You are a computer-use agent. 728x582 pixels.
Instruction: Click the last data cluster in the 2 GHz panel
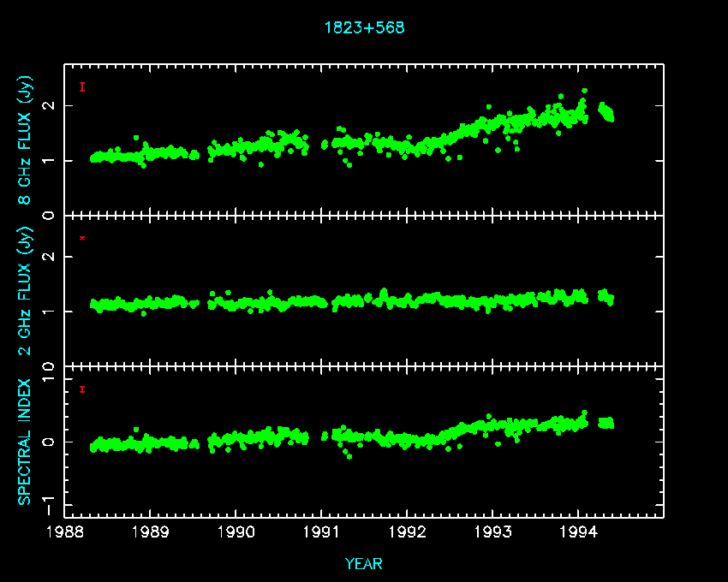point(606,297)
